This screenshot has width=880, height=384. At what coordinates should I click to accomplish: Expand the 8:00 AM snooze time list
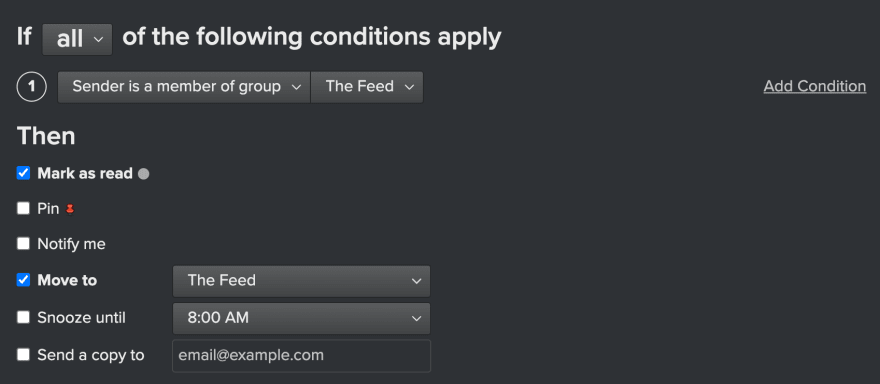pyautogui.click(x=301, y=318)
